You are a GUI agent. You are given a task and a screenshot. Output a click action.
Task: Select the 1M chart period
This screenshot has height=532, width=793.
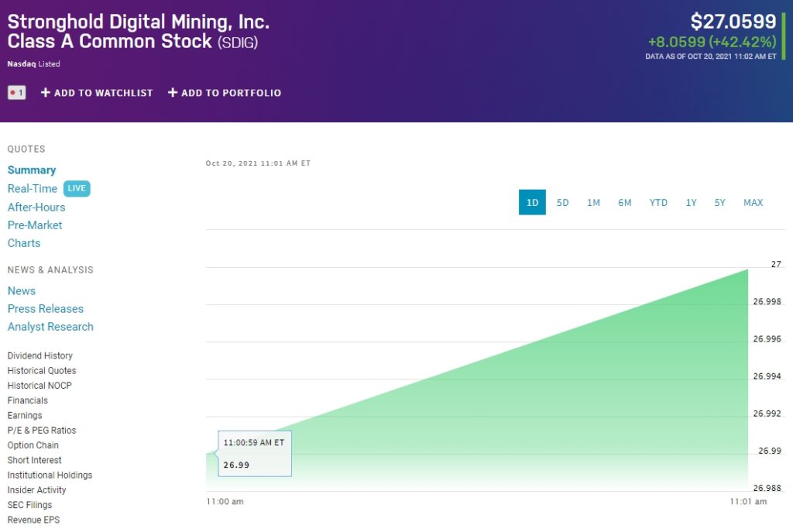click(593, 202)
